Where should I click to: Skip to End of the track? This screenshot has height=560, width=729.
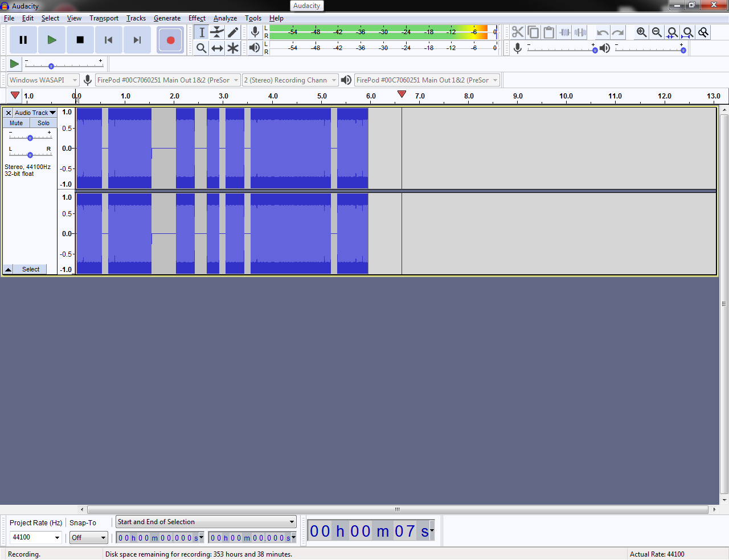click(137, 40)
